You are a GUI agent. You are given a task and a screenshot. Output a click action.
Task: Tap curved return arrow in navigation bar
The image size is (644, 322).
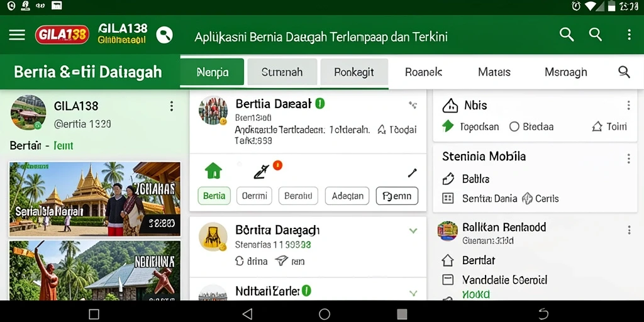click(543, 314)
